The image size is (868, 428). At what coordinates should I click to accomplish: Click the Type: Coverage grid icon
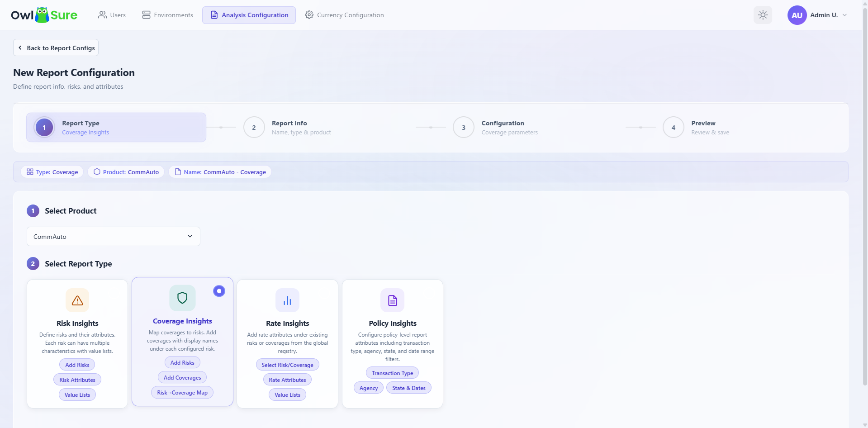pos(30,172)
